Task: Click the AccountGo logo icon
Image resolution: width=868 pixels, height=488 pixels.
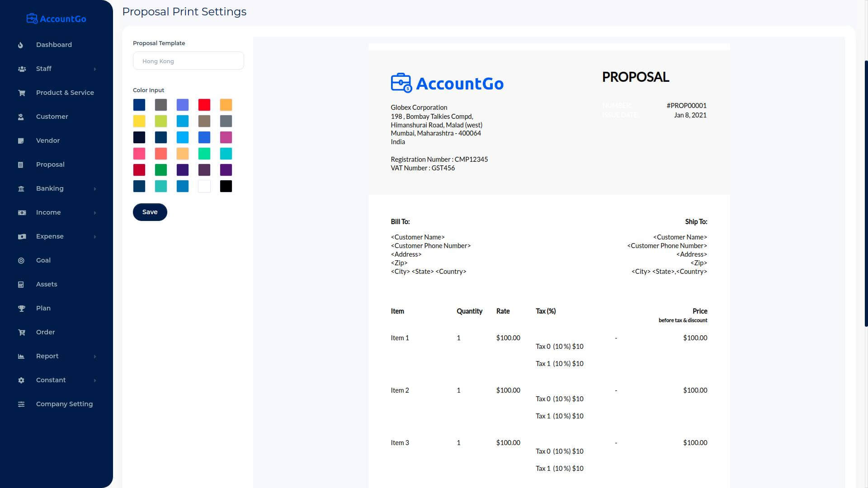Action: (33, 19)
